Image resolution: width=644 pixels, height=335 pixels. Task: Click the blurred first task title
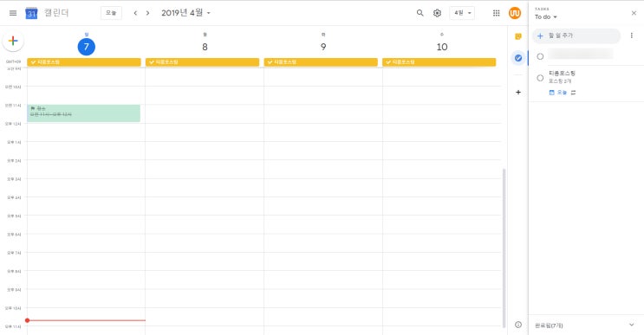click(581, 54)
